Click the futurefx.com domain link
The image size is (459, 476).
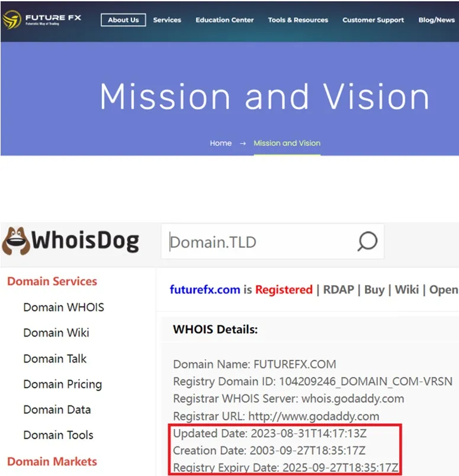[x=205, y=290]
